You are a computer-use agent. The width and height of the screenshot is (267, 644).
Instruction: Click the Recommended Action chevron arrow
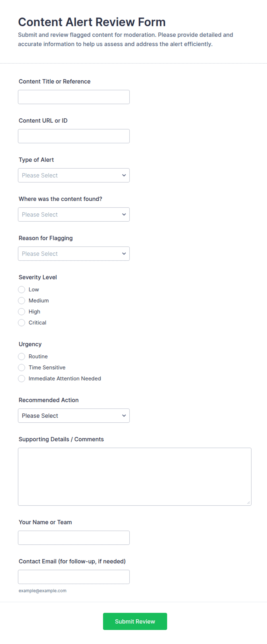click(124, 416)
